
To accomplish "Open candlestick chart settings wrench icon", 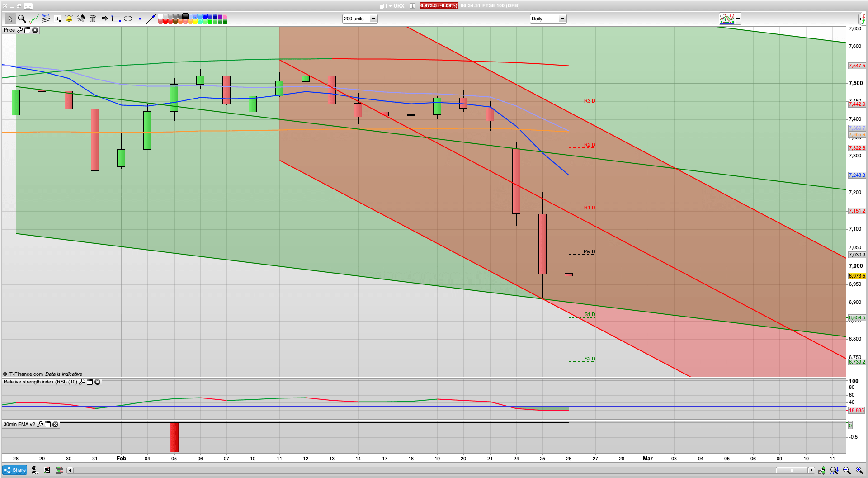I will [80, 19].
